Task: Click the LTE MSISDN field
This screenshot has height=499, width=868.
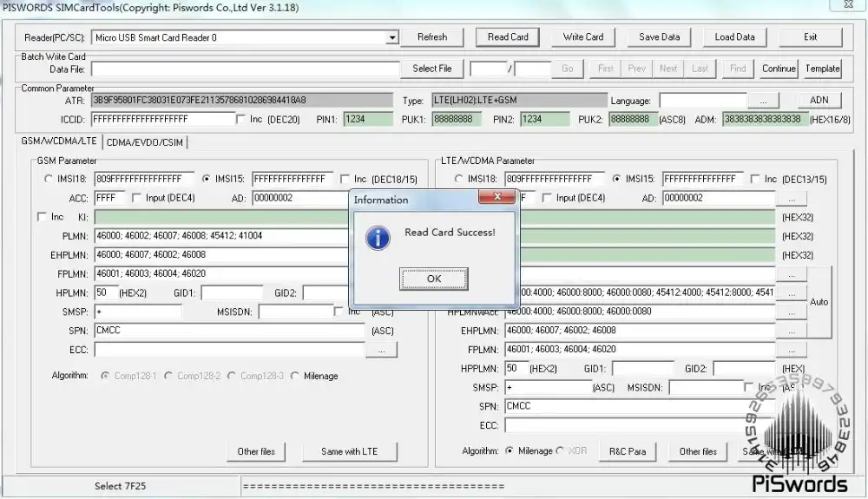Action: pos(706,388)
